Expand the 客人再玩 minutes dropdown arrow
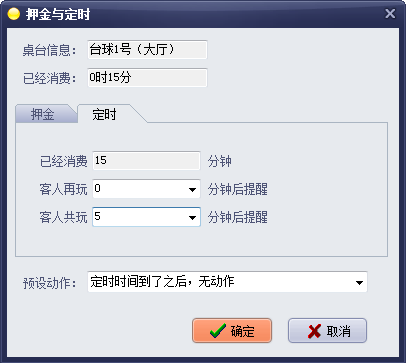This screenshot has width=406, height=363. coord(192,189)
